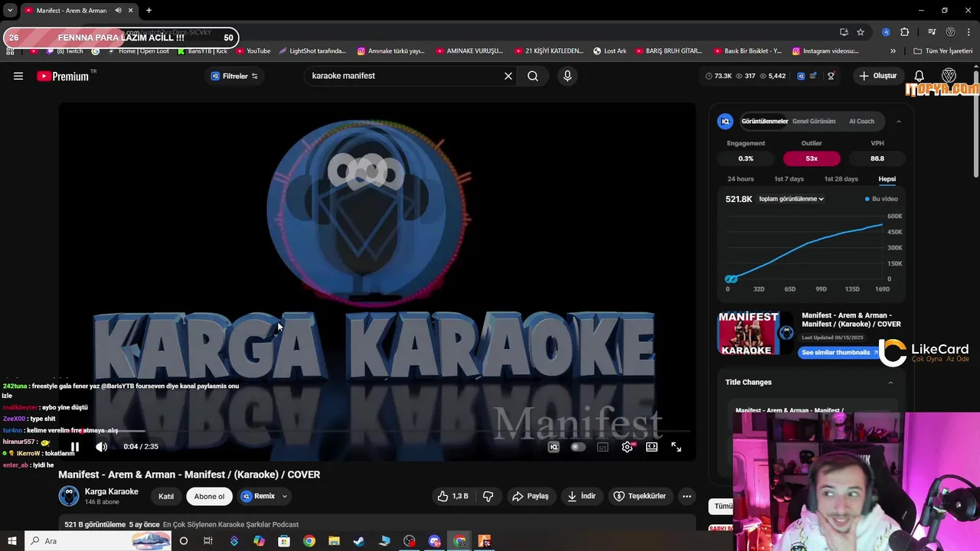Viewport: 980px width, 551px height.
Task: Switch to Genel Görünüm tab
Action: [x=814, y=121]
